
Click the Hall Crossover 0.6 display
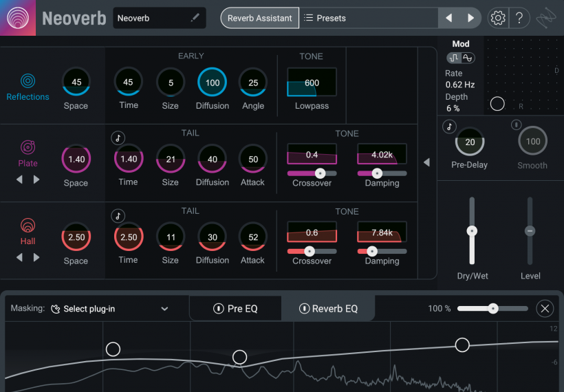coord(312,232)
